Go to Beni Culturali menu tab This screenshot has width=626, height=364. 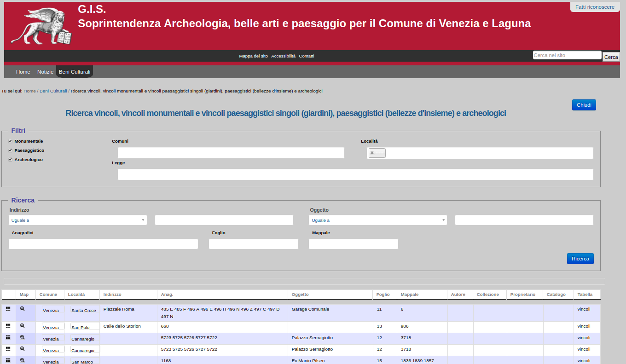click(75, 72)
